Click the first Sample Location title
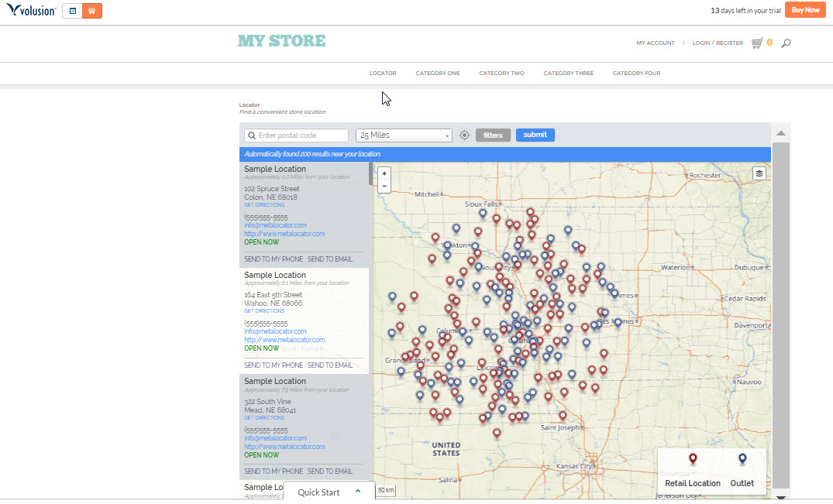The width and height of the screenshot is (833, 504). [274, 169]
